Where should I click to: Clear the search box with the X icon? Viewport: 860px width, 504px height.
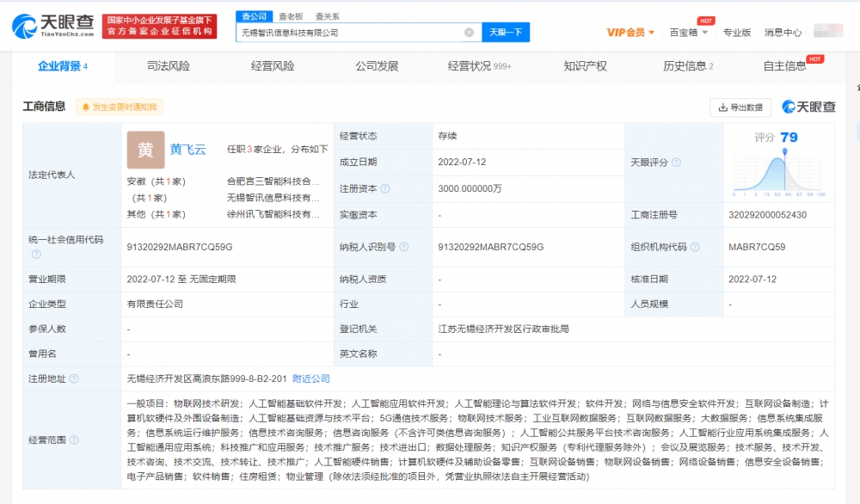pyautogui.click(x=469, y=33)
